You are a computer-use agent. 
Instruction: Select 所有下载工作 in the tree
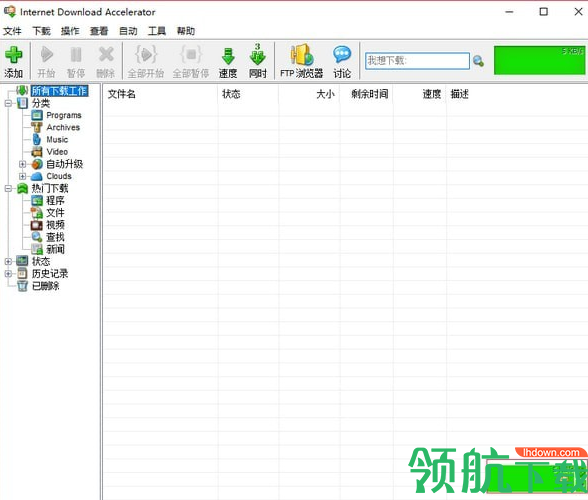point(60,91)
